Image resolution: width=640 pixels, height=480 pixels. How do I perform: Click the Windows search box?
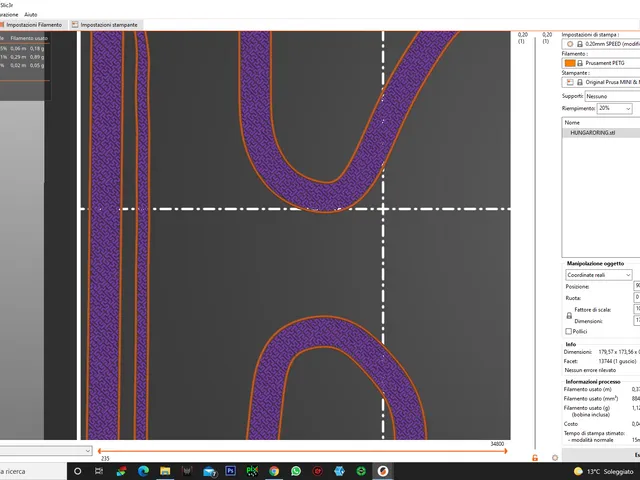tap(33, 471)
